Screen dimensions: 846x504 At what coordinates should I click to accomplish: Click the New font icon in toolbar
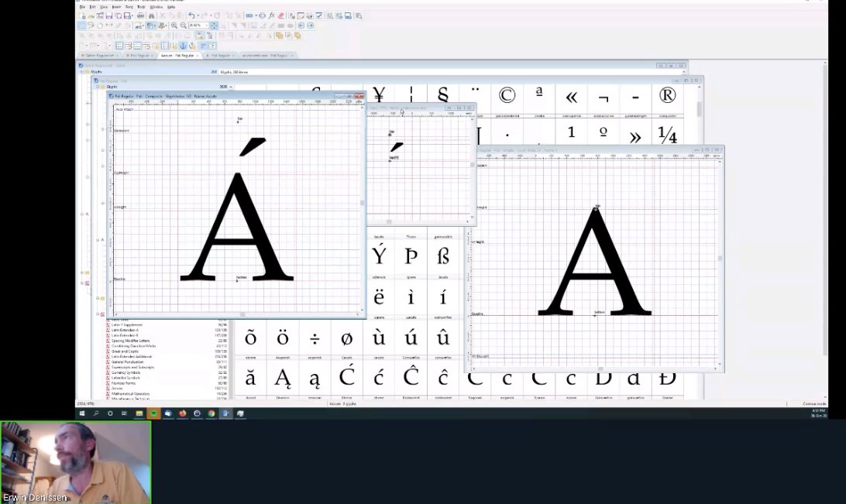point(82,15)
